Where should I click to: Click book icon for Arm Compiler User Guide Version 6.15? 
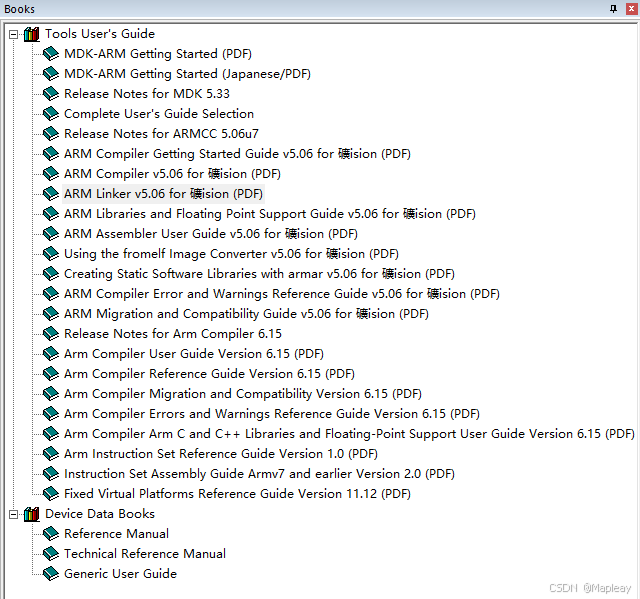tap(51, 354)
